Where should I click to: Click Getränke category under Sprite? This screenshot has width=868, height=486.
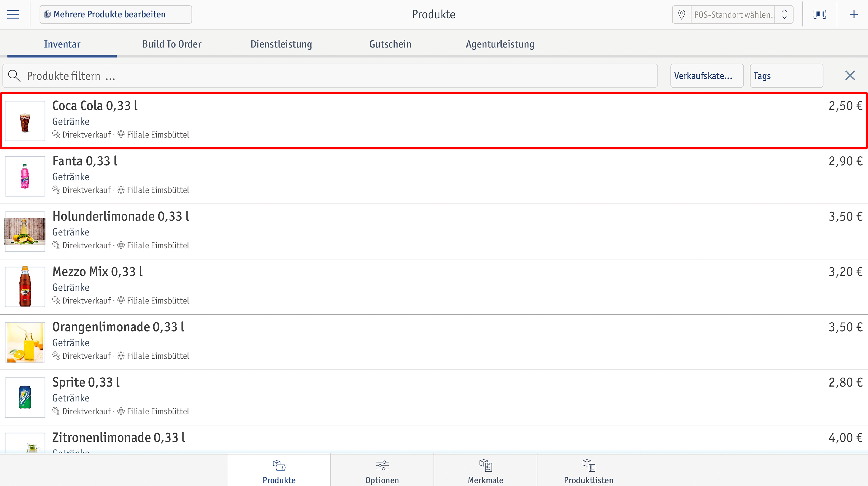point(71,398)
